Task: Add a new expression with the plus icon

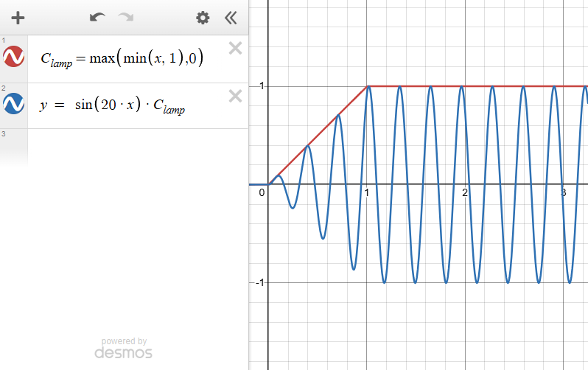Action: click(x=18, y=18)
